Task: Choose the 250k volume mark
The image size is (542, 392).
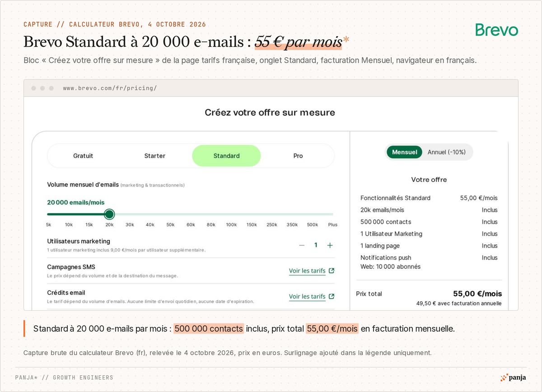Action: (x=272, y=224)
